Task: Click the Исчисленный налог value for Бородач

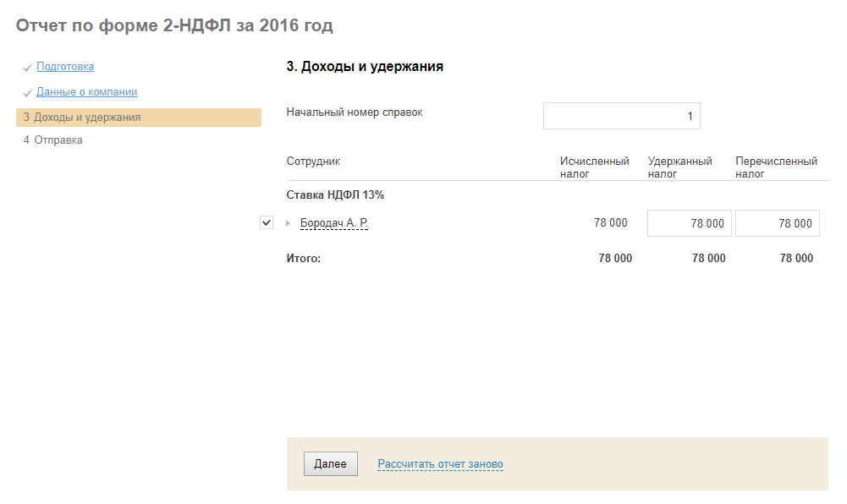Action: pyautogui.click(x=611, y=223)
